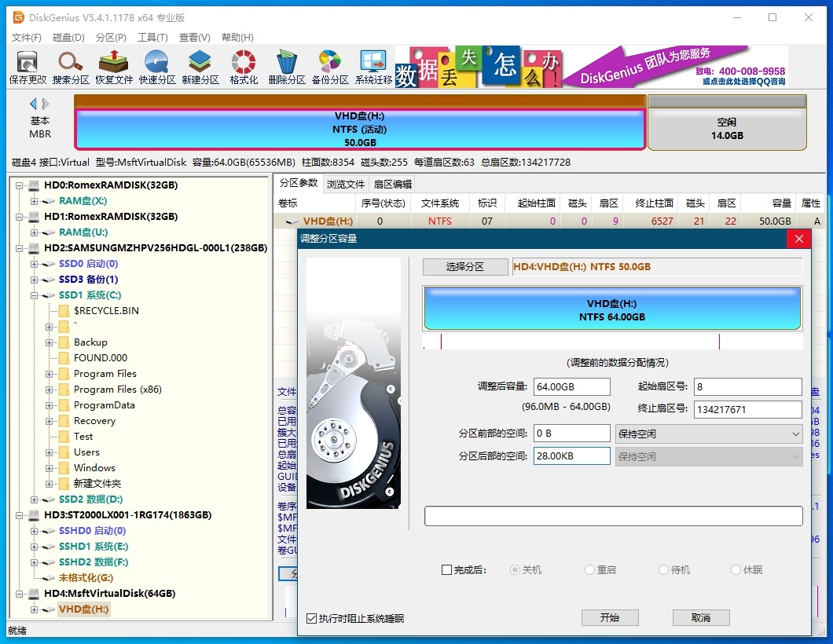Viewport: 833px width, 644px height.
Task: Toggle 执行时阻止系统睡眠 checkbox
Action: tap(312, 618)
